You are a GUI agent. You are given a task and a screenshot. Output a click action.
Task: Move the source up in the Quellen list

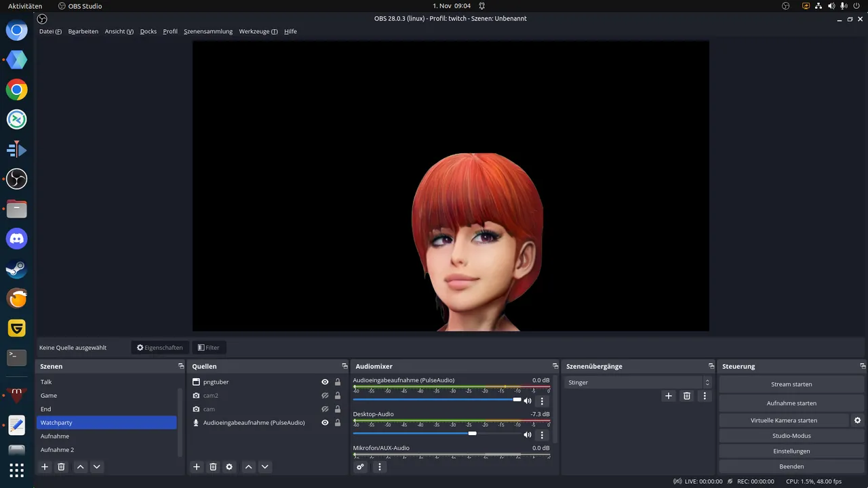[249, 467]
